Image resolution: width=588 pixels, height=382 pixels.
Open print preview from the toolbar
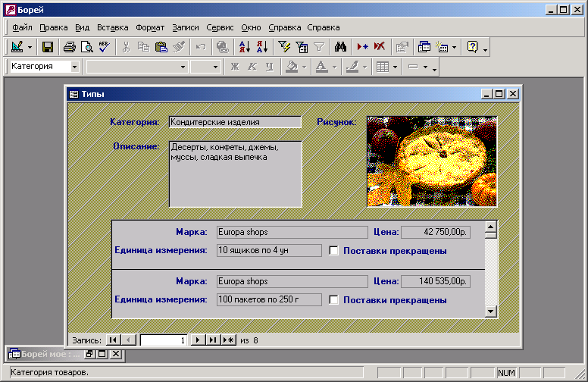pyautogui.click(x=87, y=47)
